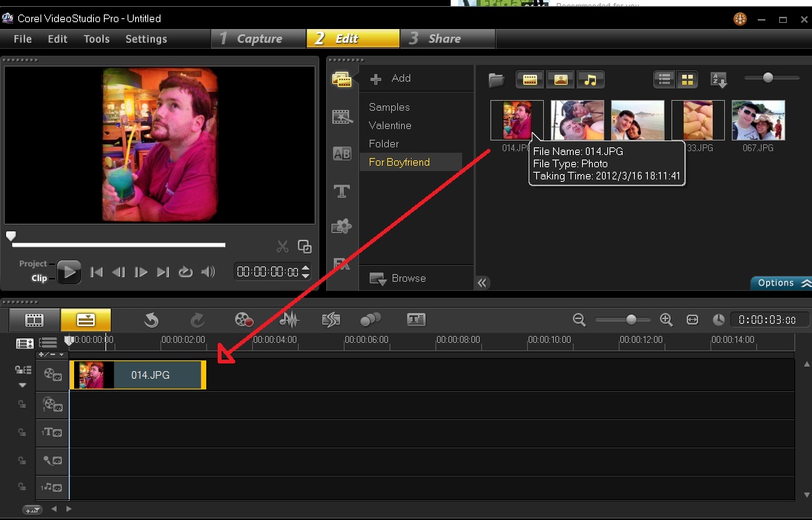
Task: Sort library clips with A-Z icon
Action: pyautogui.click(x=719, y=79)
